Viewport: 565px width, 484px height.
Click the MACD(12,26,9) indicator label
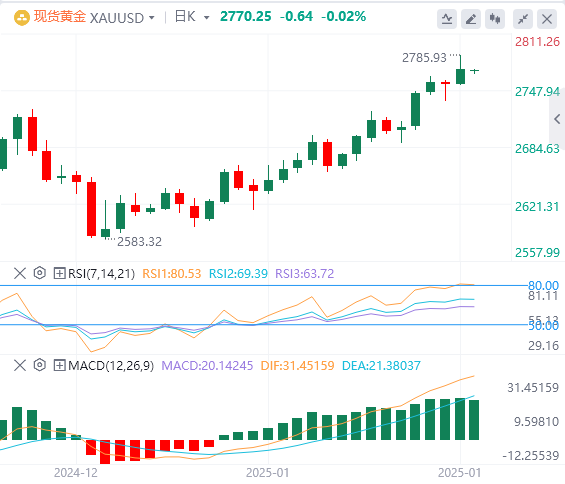coord(111,366)
